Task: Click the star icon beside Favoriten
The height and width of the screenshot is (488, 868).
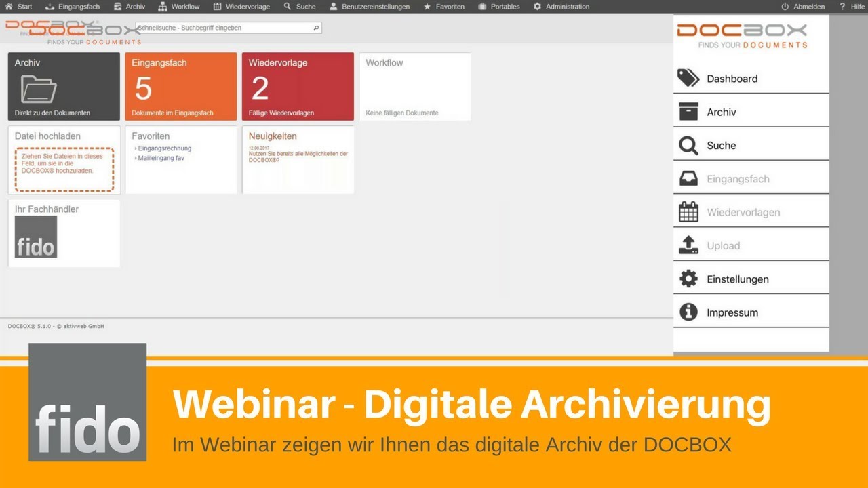Action: click(x=427, y=6)
